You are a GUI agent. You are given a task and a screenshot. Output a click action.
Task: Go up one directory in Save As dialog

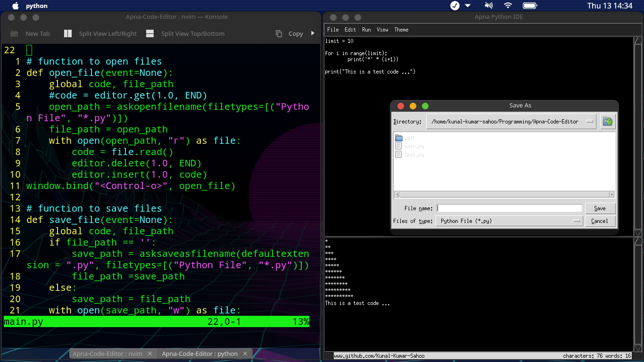[x=608, y=122]
